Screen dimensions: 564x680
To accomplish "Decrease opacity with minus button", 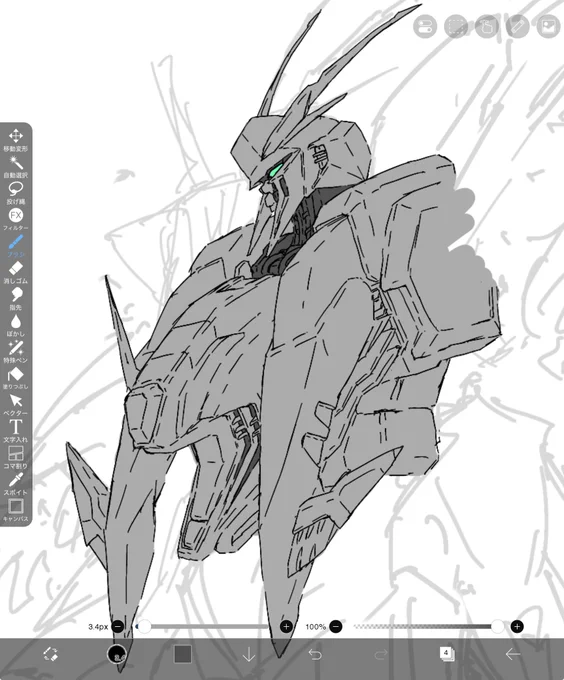I will 336,626.
